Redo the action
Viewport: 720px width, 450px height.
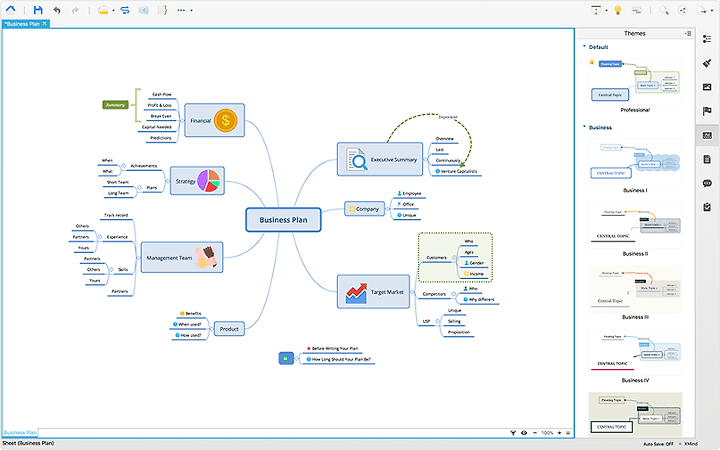(75, 10)
